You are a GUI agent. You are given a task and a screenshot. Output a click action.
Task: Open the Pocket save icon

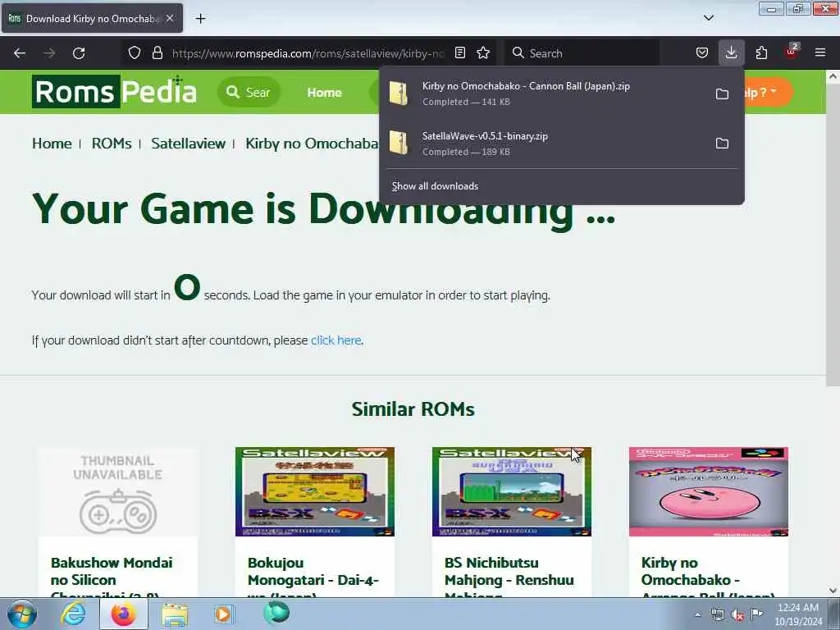pos(702,52)
